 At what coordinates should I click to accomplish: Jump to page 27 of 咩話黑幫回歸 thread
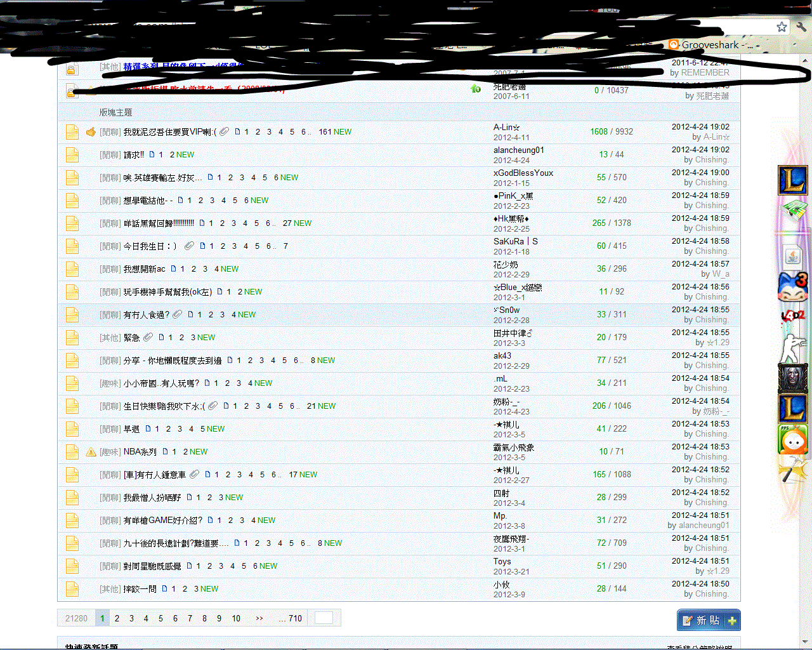click(x=287, y=223)
